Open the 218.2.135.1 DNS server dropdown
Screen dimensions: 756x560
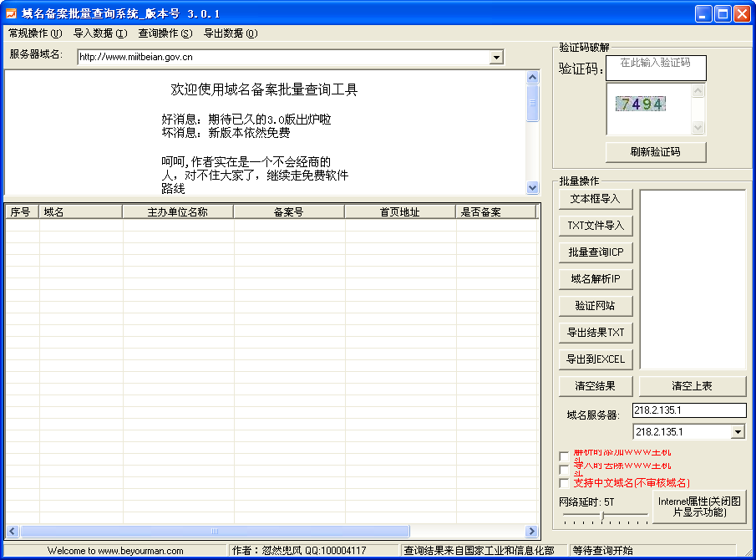pyautogui.click(x=738, y=432)
